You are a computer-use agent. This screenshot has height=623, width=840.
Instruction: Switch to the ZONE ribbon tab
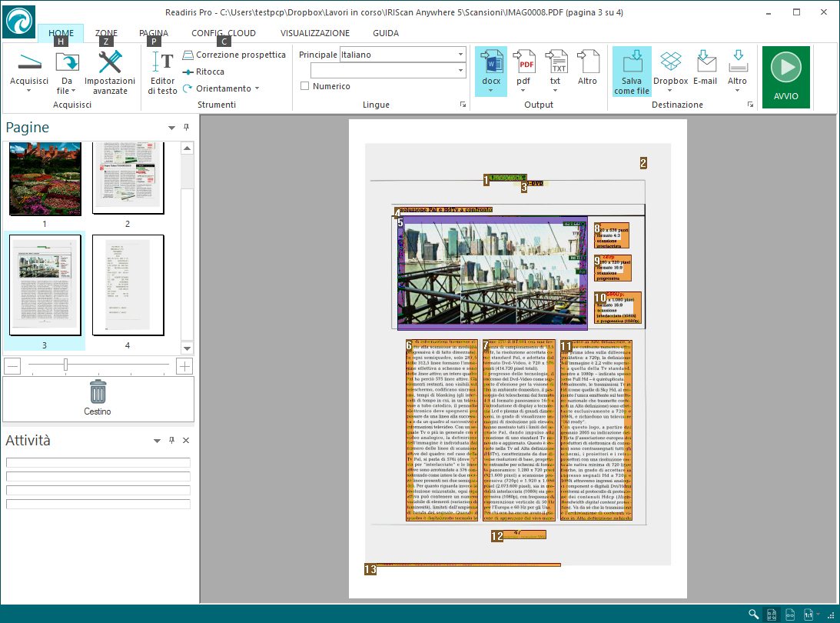coord(106,33)
